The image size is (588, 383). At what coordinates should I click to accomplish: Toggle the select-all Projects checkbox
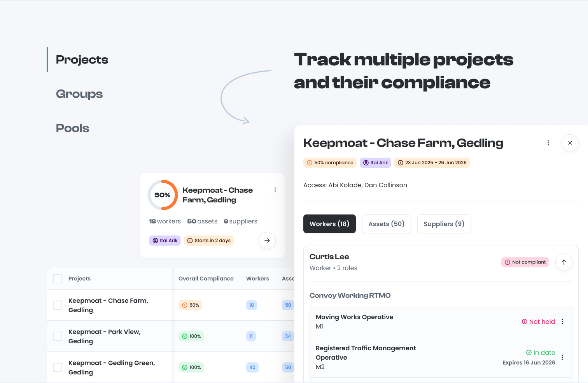coord(58,279)
